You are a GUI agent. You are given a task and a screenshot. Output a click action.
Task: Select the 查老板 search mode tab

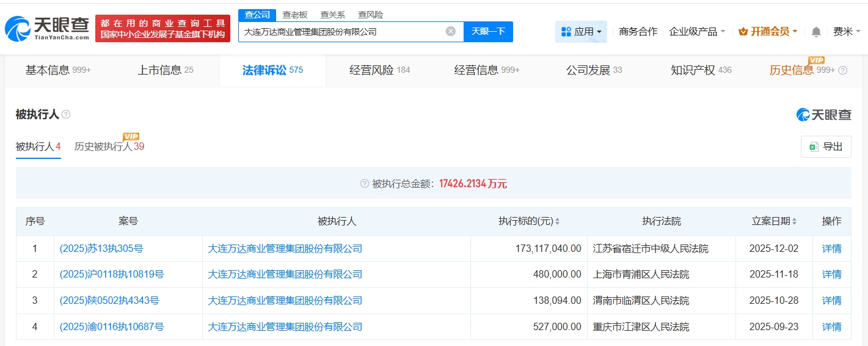click(x=294, y=15)
